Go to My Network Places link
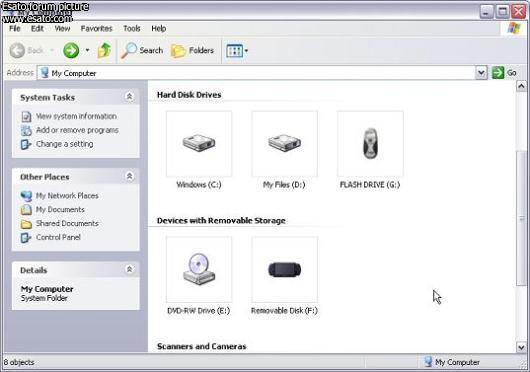Screen dimensions: 530x372 pyautogui.click(x=67, y=196)
